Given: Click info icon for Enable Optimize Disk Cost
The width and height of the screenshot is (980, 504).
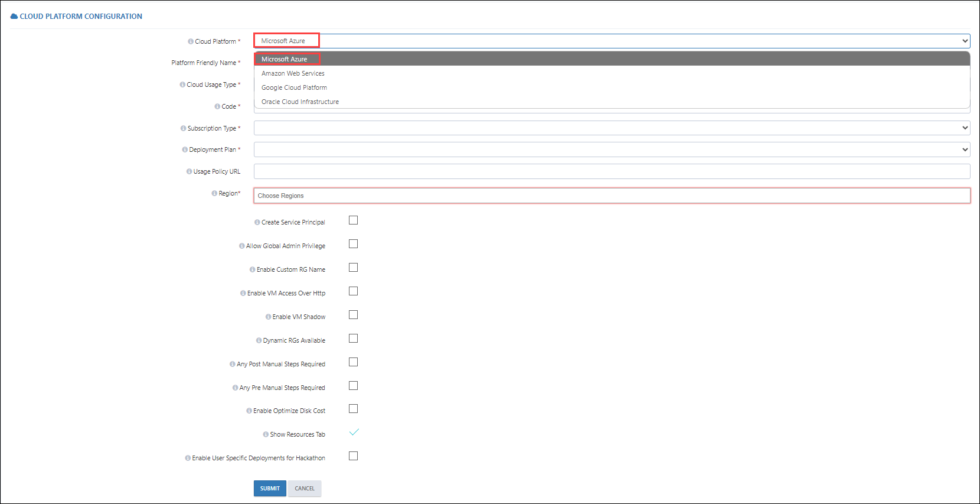Looking at the screenshot, I should pyautogui.click(x=249, y=411).
